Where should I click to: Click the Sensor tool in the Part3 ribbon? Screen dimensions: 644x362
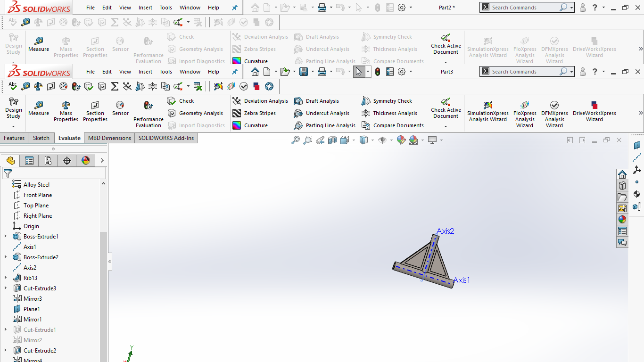pyautogui.click(x=120, y=108)
